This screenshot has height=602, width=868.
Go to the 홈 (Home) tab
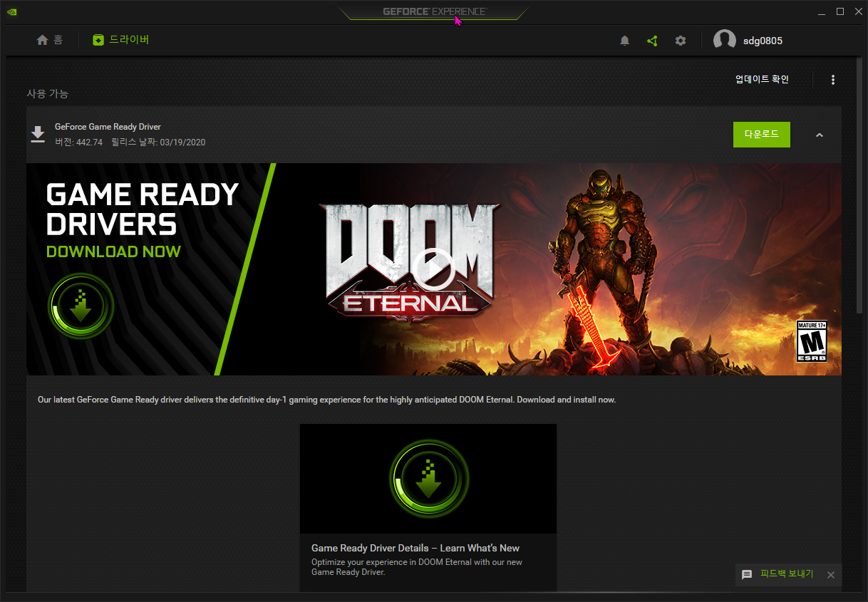point(49,40)
